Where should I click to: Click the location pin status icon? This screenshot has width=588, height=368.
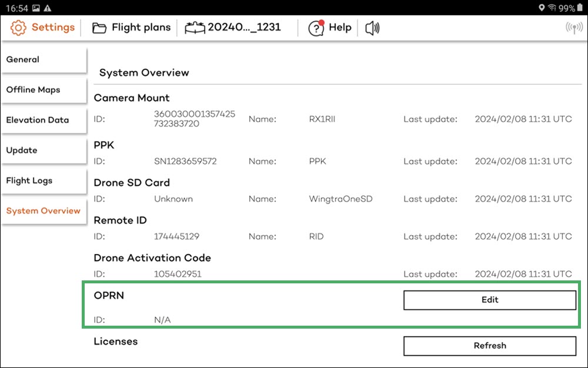point(542,8)
